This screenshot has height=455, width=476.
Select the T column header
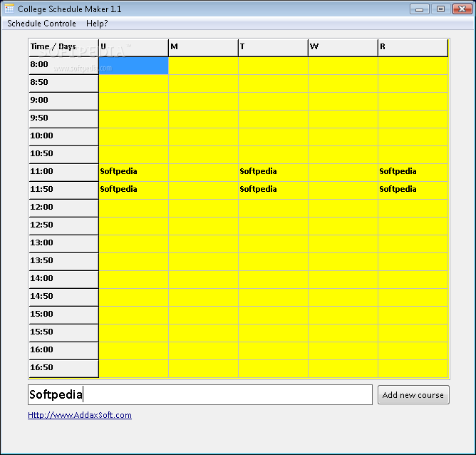click(x=273, y=47)
